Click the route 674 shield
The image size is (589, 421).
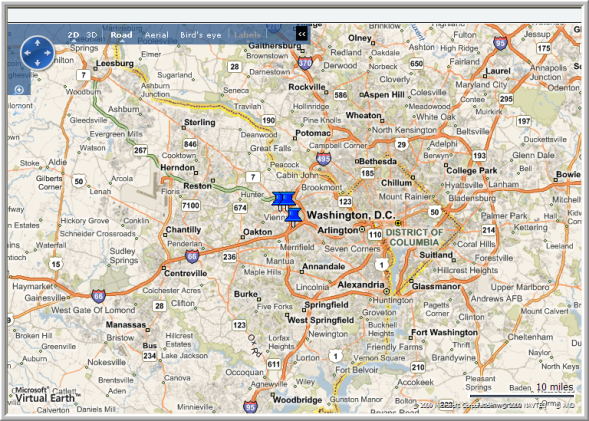pyautogui.click(x=240, y=208)
